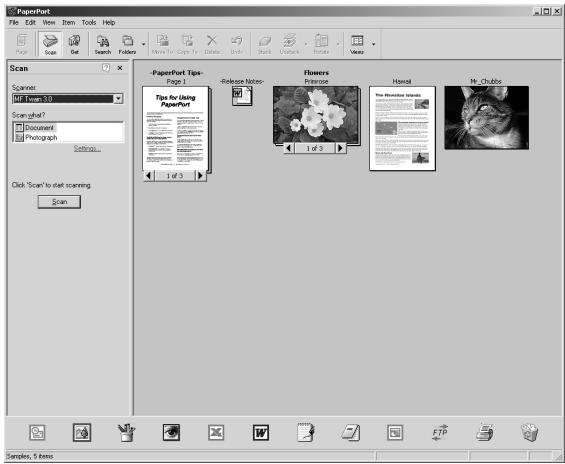Expand the Unstack dropdown arrow
This screenshot has height=464, width=565.
306,44
